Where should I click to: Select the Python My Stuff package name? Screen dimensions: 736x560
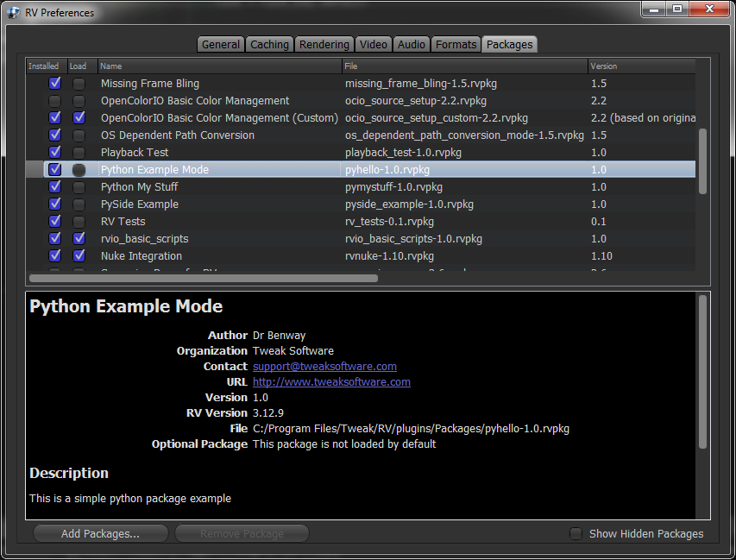[139, 187]
